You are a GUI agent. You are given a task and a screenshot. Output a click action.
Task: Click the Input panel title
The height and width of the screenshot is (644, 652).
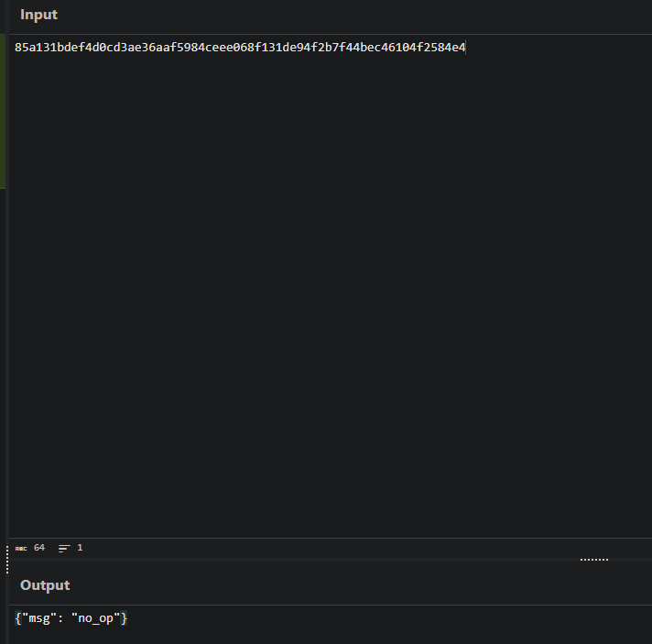click(38, 15)
